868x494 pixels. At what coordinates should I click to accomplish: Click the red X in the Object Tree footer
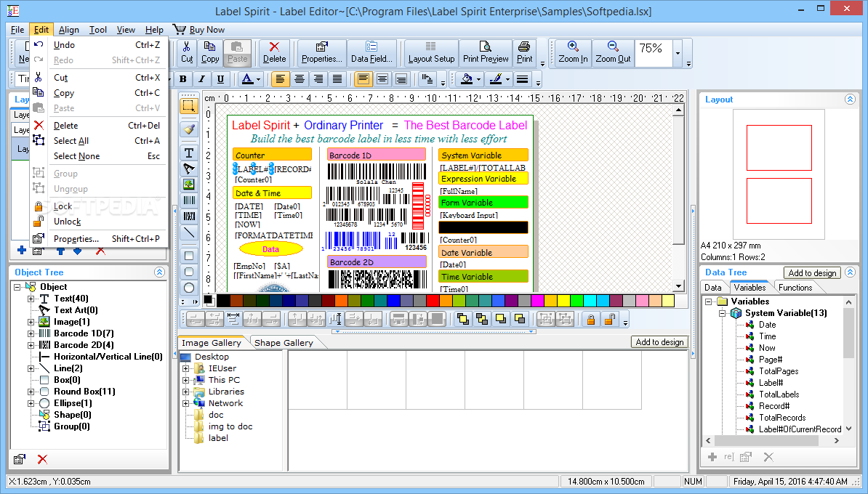coord(42,459)
